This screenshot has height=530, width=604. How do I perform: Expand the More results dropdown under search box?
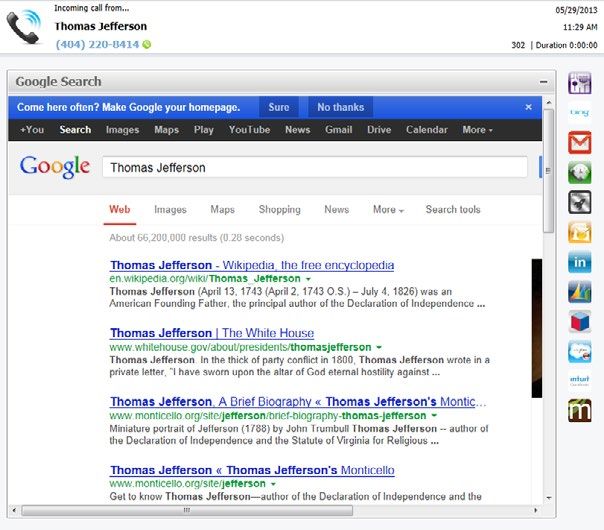pyautogui.click(x=388, y=210)
